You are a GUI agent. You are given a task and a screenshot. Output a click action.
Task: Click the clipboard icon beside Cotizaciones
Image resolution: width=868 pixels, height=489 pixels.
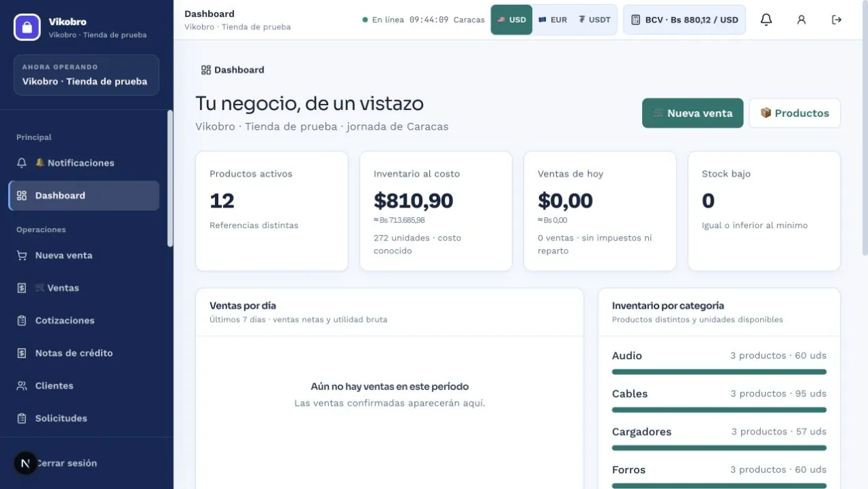[22, 320]
